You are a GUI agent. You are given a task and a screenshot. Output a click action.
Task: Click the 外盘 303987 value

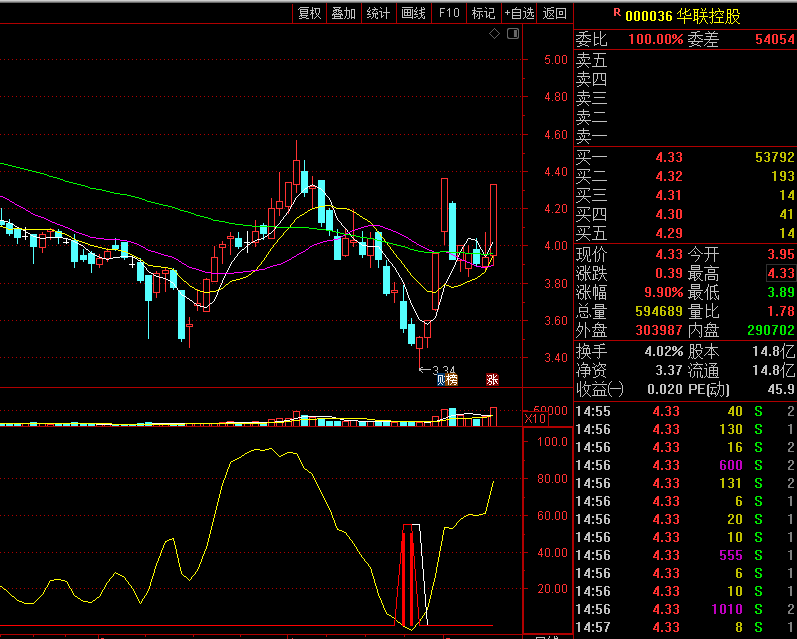coord(659,330)
